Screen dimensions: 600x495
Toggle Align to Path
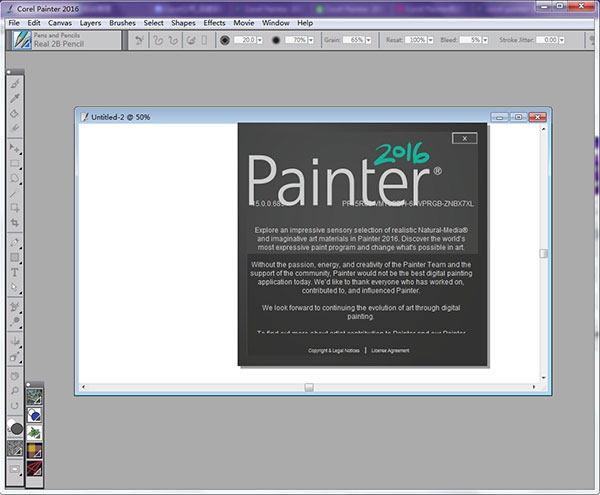click(191, 40)
